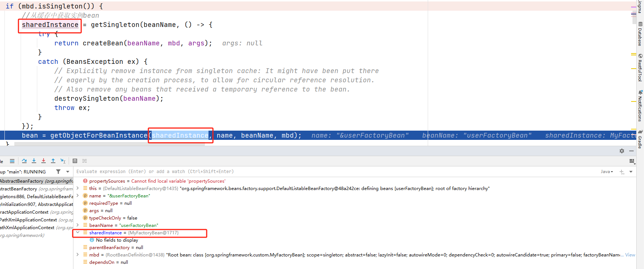644x269 pixels.
Task: Select the 'gletons:886, DefaultListableBeanFa' stack frame
Action: pos(37,197)
